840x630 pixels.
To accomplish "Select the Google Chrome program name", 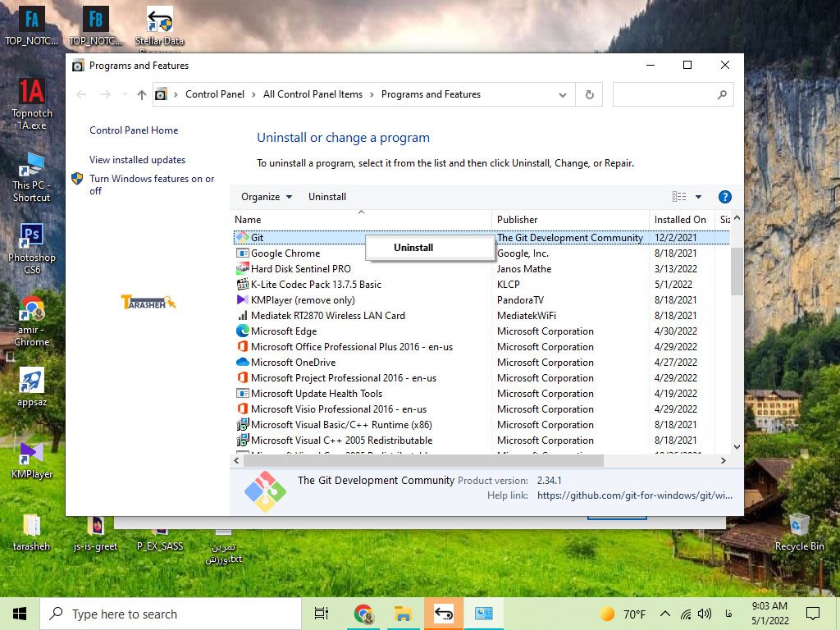I will click(x=285, y=253).
